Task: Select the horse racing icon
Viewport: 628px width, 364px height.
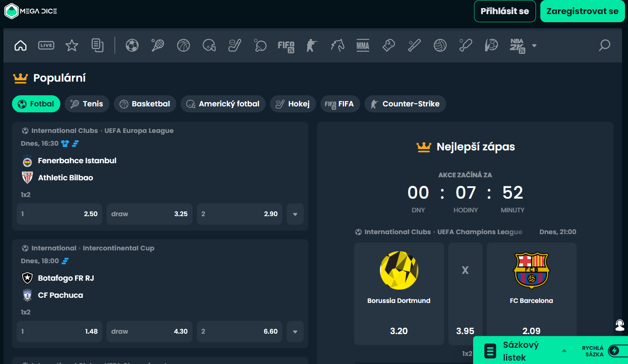Action: 338,45
